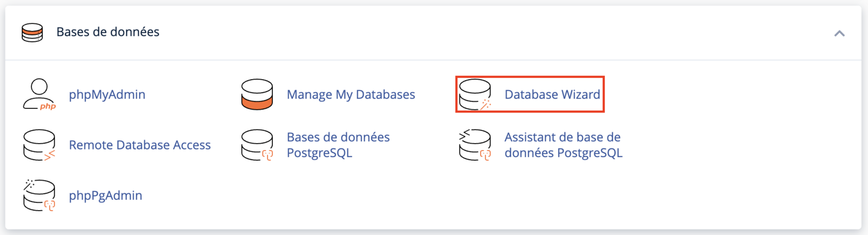Open Manage My Databases link
This screenshot has width=868, height=235.
tap(350, 95)
